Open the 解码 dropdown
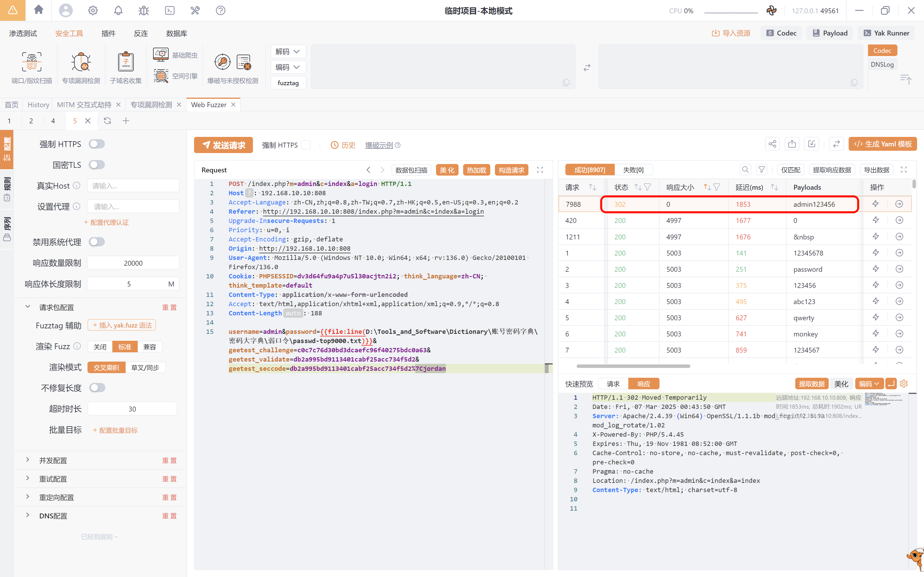 tap(288, 51)
